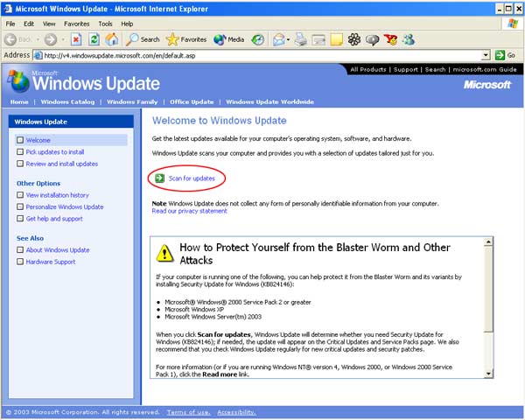525x420 pixels.
Task: Open microsoft.com Guide link
Action: (485, 69)
